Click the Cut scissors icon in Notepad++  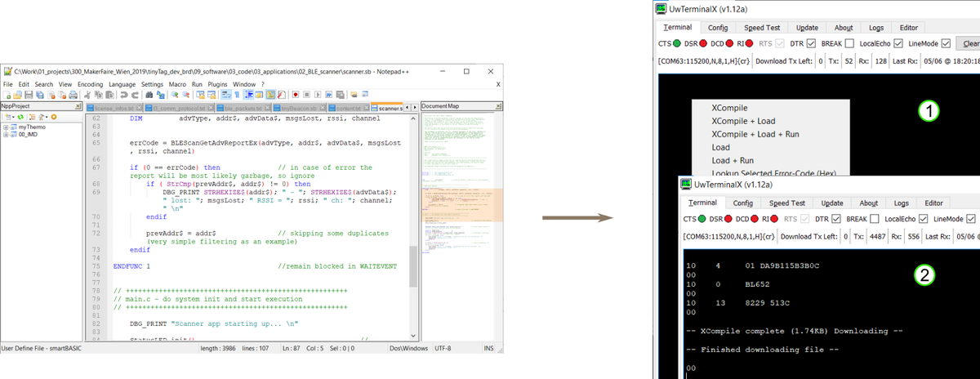[x=87, y=95]
